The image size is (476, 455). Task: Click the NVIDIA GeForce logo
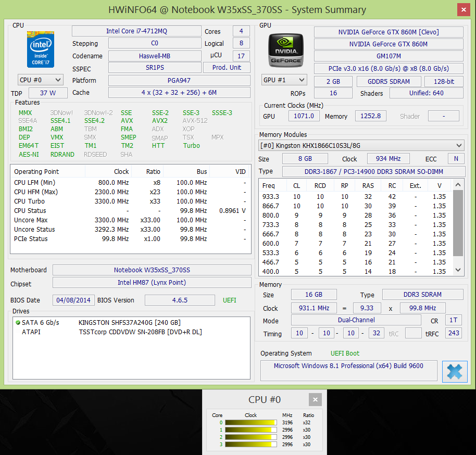point(286,50)
